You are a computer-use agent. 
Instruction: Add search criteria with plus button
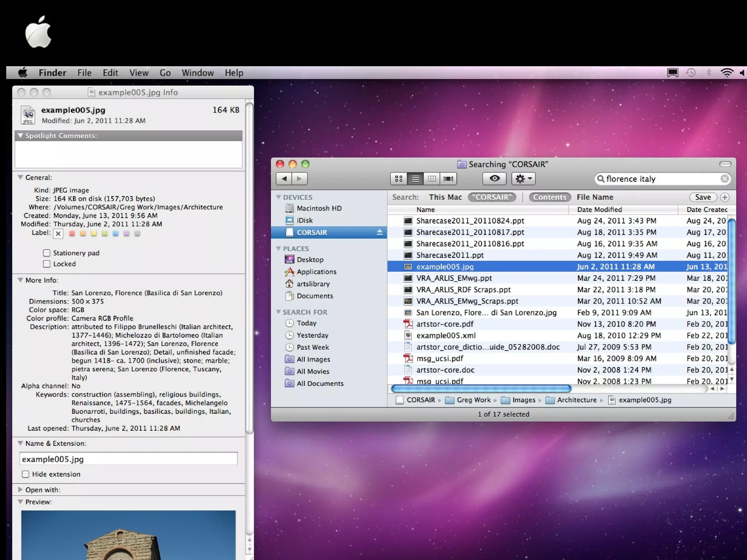tap(725, 197)
